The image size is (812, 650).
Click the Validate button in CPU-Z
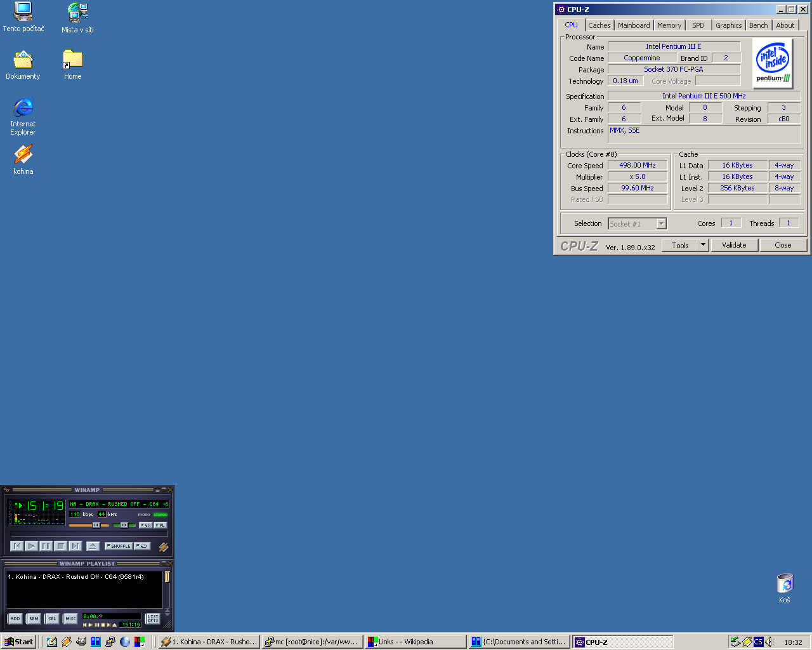click(734, 245)
